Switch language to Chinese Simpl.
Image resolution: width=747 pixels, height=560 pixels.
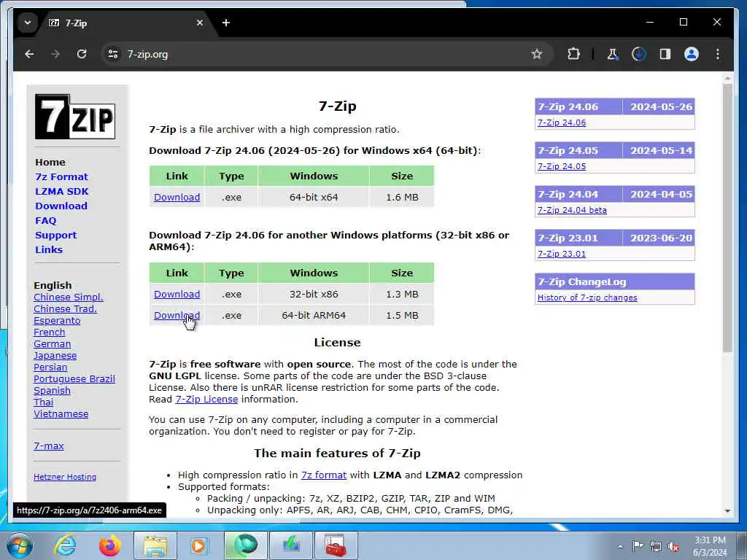coord(68,297)
